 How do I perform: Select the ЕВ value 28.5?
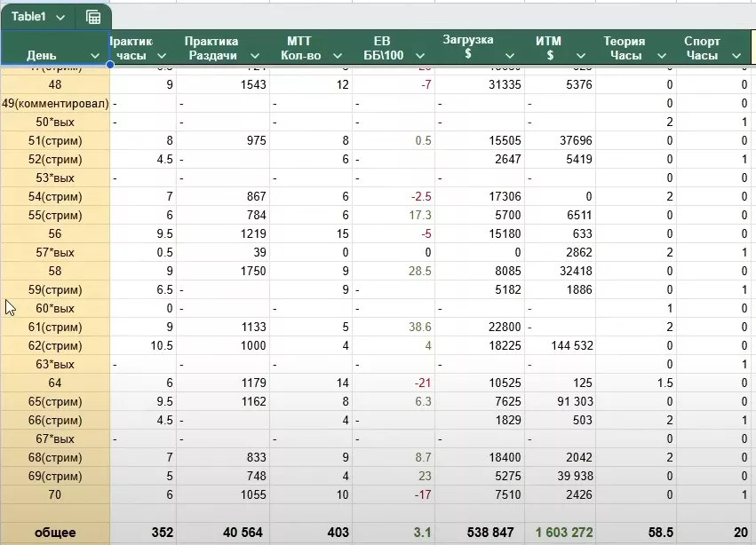(420, 271)
